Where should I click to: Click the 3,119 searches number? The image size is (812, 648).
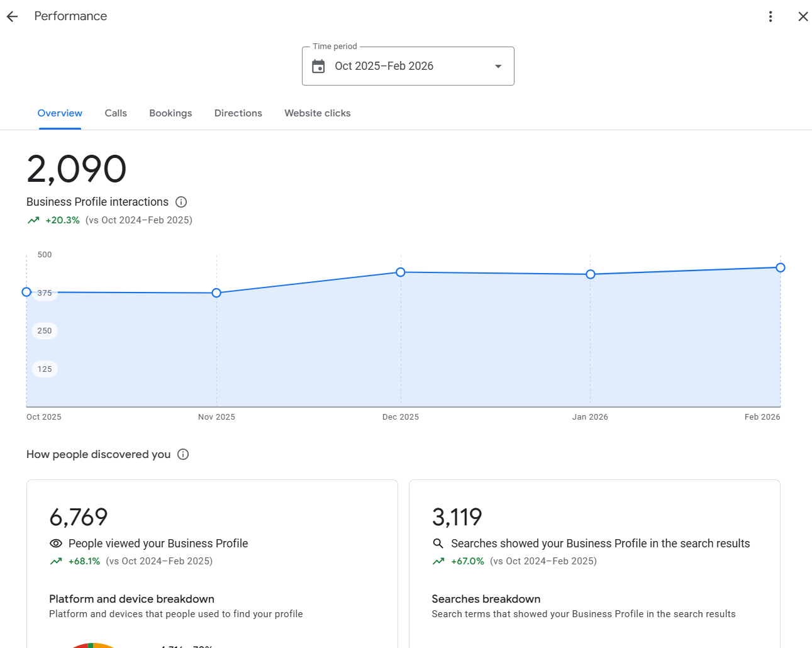click(457, 517)
